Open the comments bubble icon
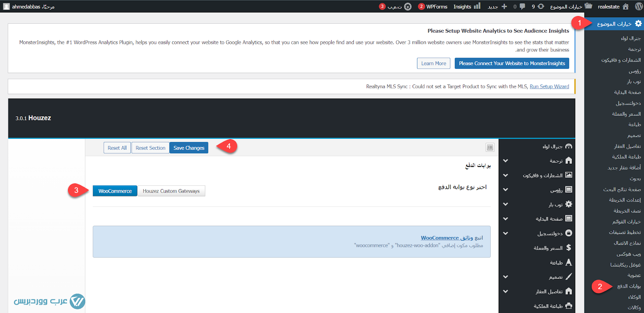Image resolution: width=644 pixels, height=313 pixels. 522,6
